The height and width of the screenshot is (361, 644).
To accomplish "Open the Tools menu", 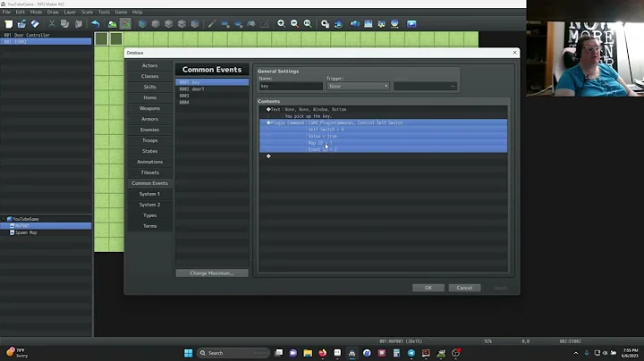I will pyautogui.click(x=104, y=13).
